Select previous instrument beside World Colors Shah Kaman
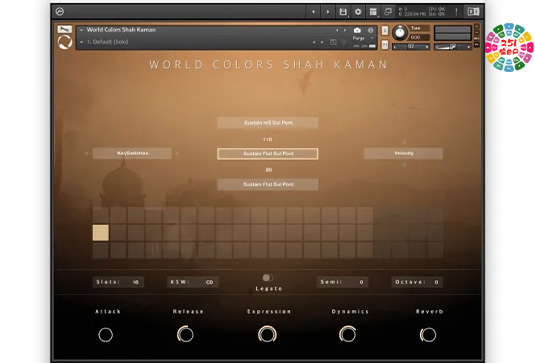This screenshot has height=363, width=535. (x=337, y=30)
